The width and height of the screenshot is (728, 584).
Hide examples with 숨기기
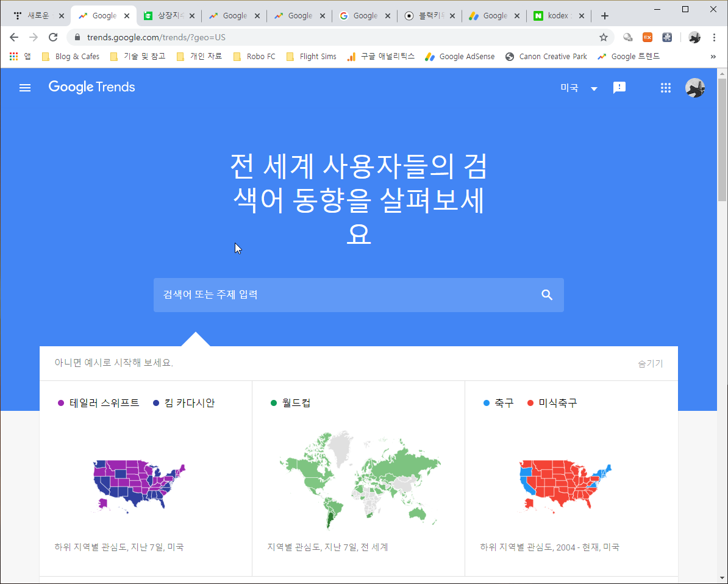tap(651, 363)
